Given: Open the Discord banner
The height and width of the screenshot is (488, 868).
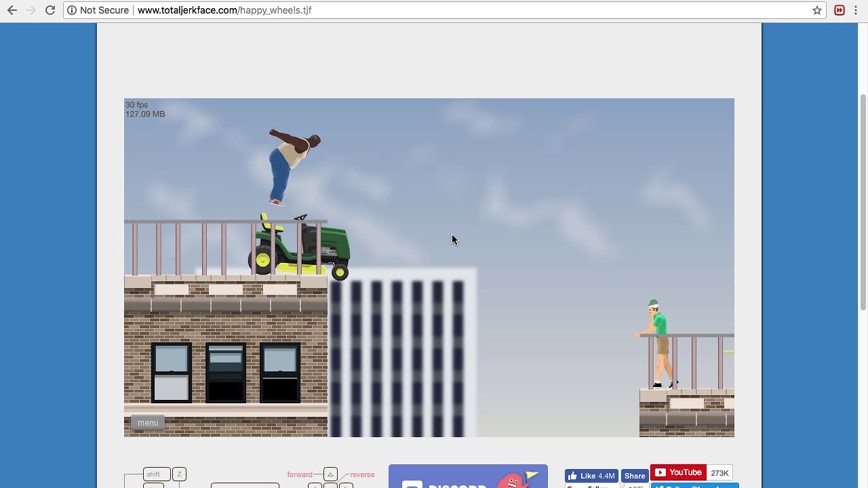Looking at the screenshot, I should point(468,476).
